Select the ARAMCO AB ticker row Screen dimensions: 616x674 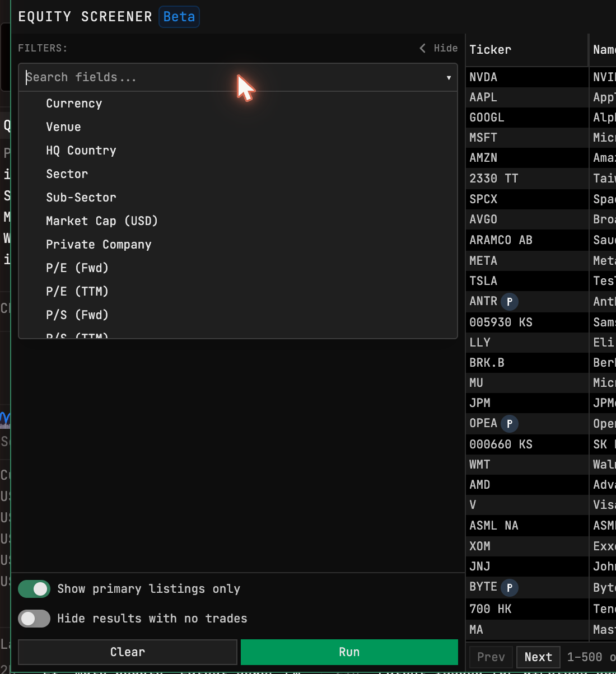(x=527, y=240)
